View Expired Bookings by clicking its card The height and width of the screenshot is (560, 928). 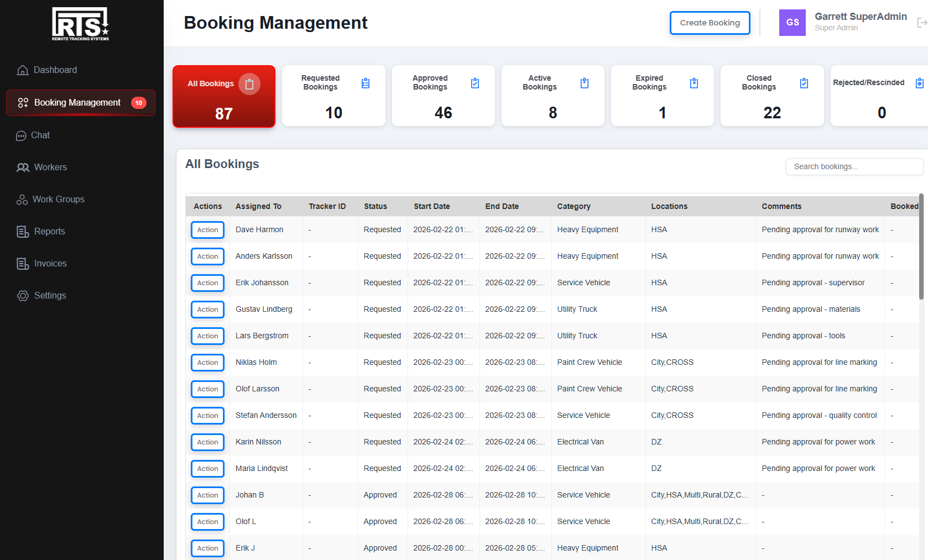(x=661, y=96)
